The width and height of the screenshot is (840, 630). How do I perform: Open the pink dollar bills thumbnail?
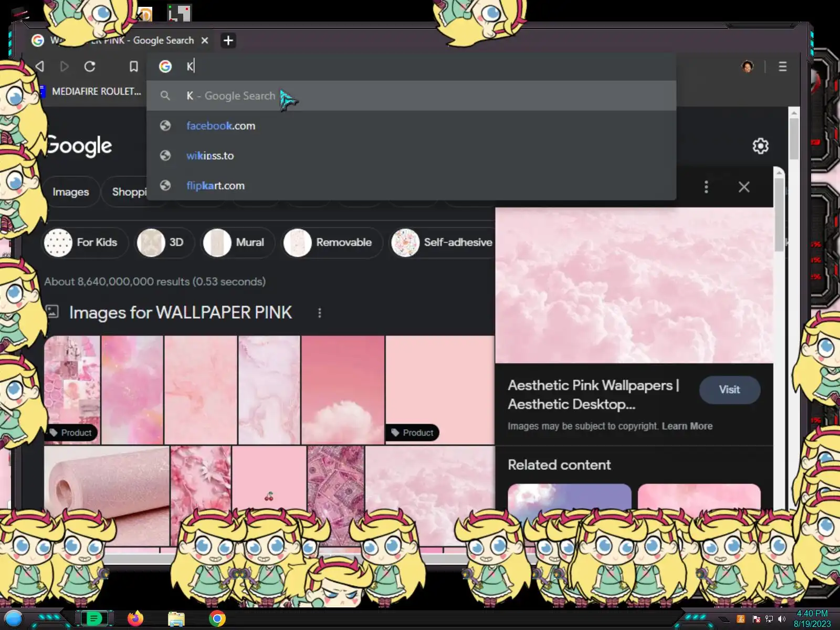point(335,495)
